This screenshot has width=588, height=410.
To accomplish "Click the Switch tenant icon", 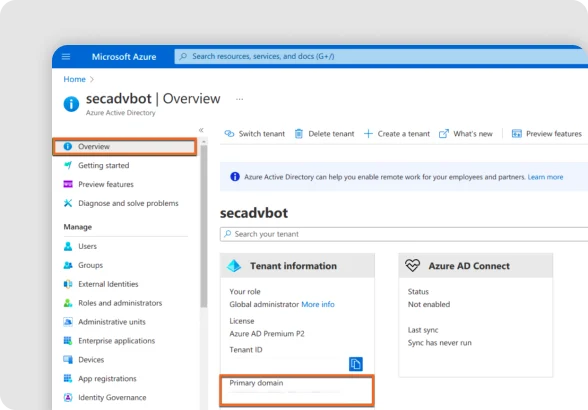I will 229,134.
